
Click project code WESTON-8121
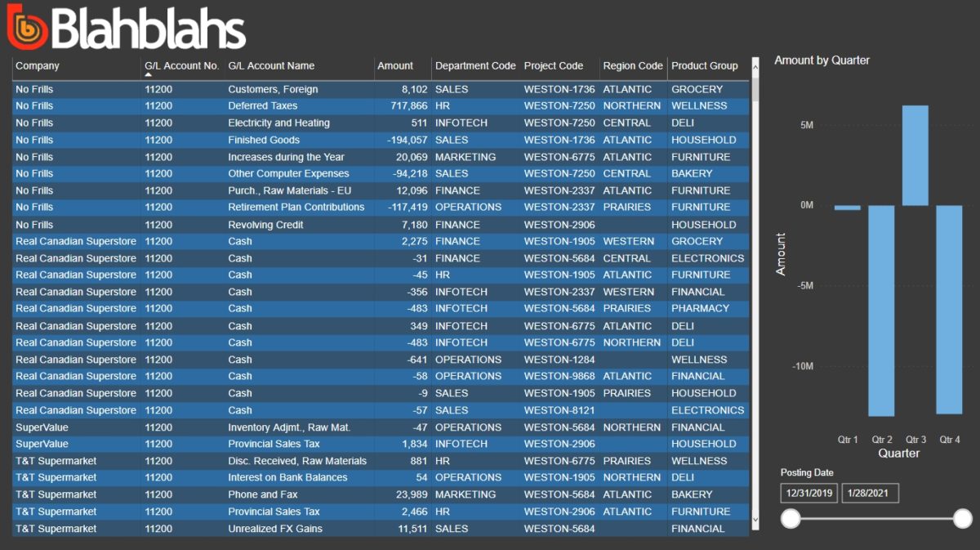coord(559,410)
